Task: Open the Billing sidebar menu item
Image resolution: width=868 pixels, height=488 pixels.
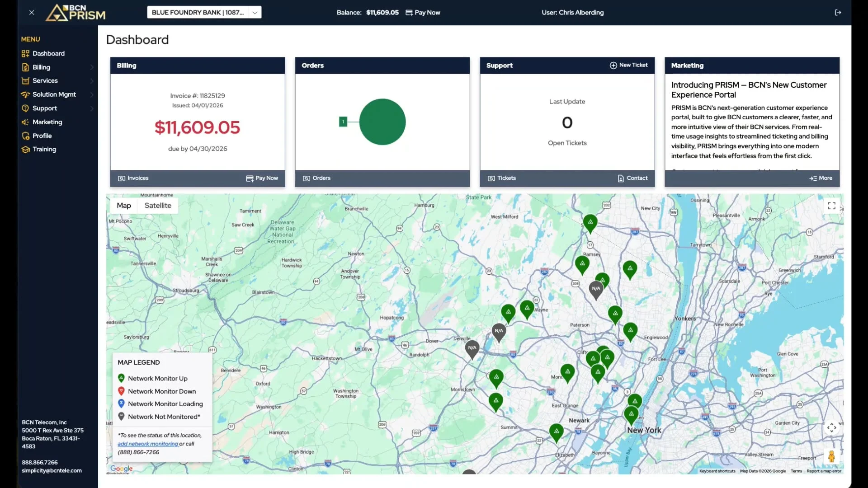Action: [x=41, y=67]
